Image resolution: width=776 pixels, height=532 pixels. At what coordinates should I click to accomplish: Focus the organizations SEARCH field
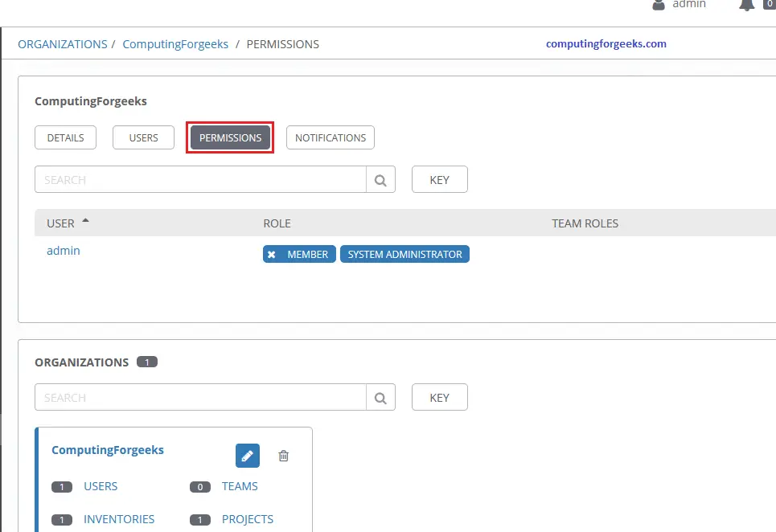[200, 397]
